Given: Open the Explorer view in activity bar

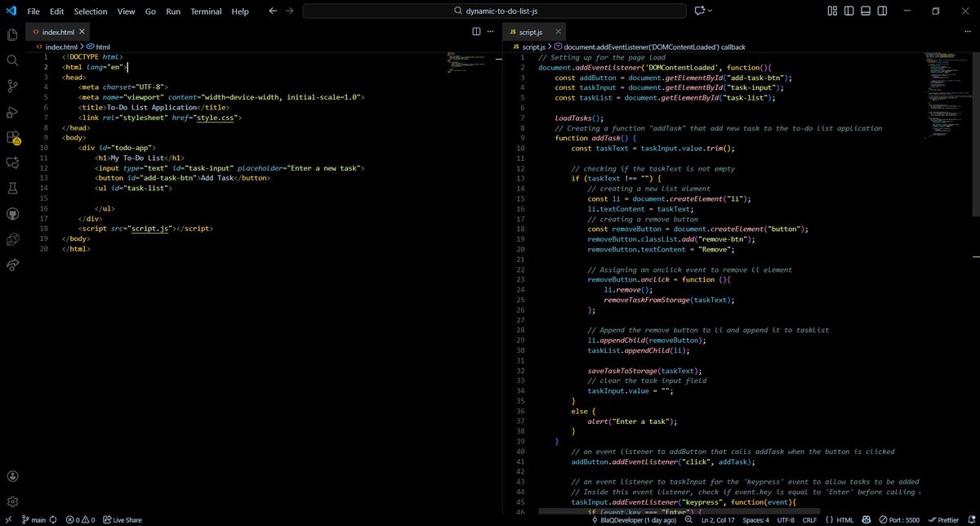Looking at the screenshot, I should click(12, 35).
